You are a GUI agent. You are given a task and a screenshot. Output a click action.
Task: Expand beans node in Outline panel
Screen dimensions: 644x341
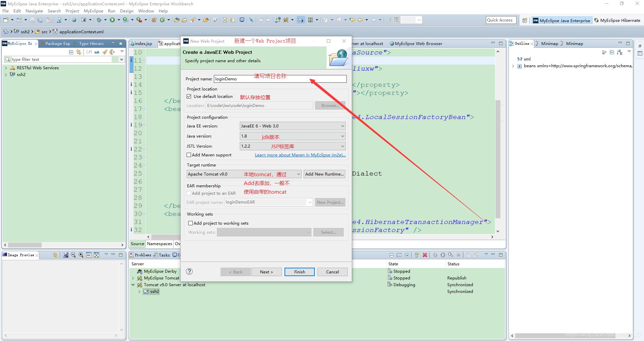coord(513,66)
